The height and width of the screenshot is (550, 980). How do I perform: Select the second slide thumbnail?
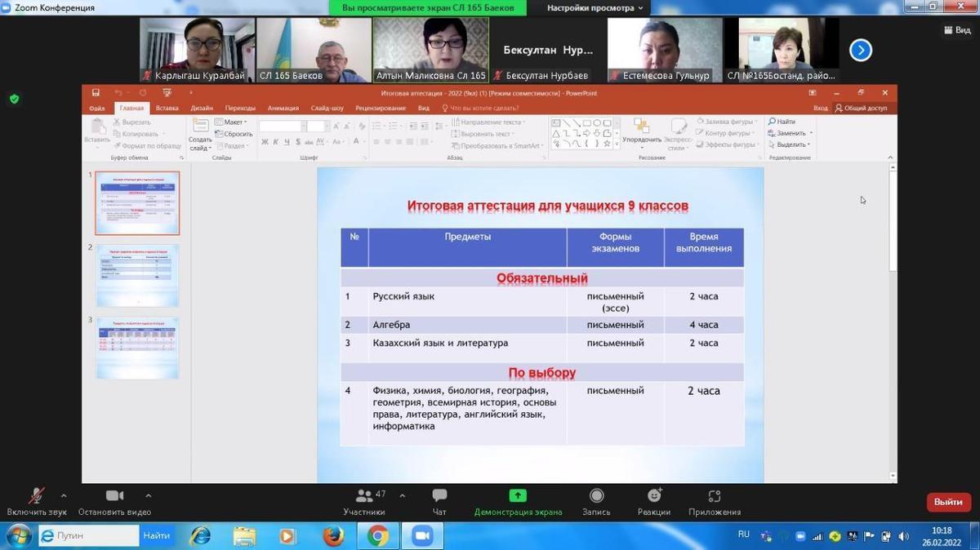pyautogui.click(x=137, y=275)
